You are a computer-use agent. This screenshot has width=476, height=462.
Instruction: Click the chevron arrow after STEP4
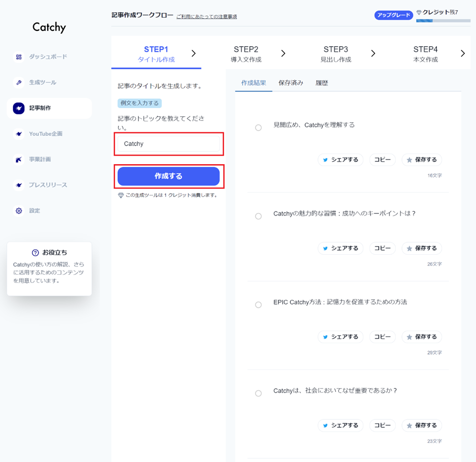point(463,54)
